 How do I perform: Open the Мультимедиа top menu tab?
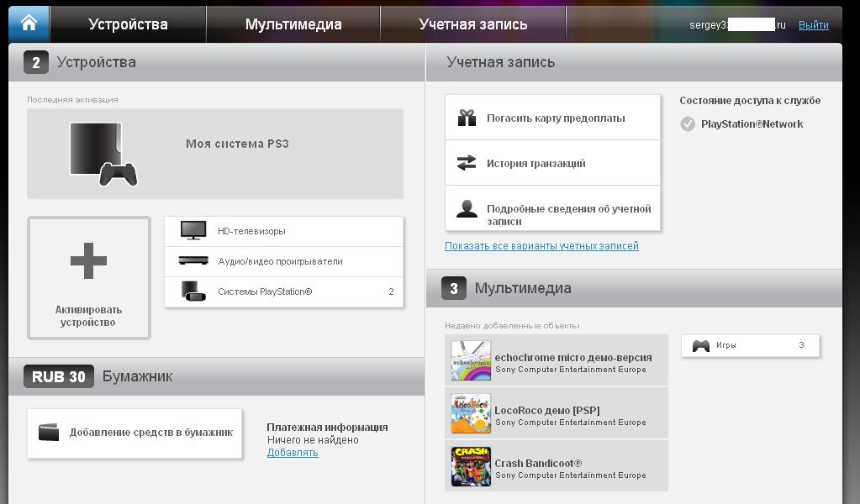click(x=293, y=24)
